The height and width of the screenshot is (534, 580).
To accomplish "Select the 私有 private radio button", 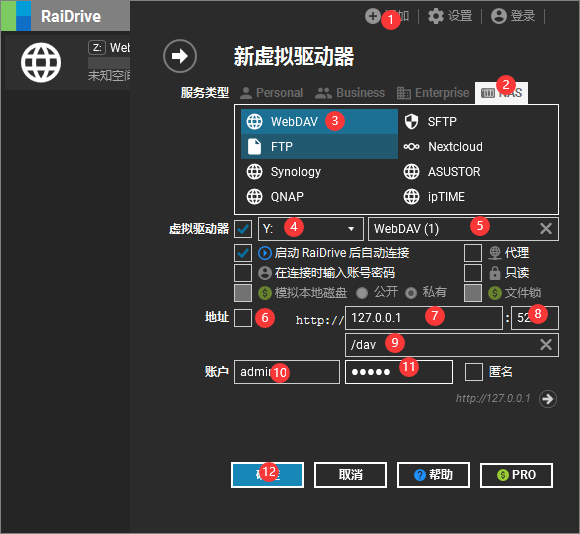I will [411, 293].
